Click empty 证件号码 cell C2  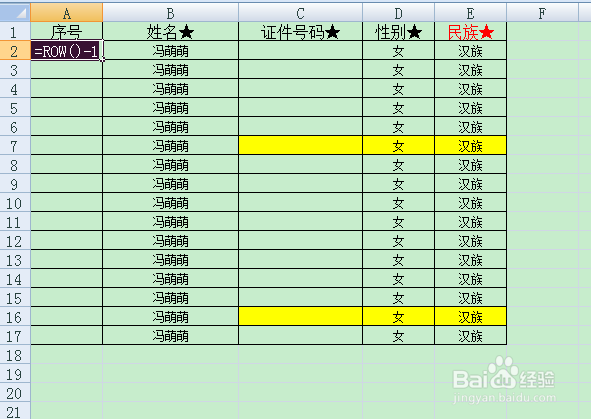[x=300, y=50]
